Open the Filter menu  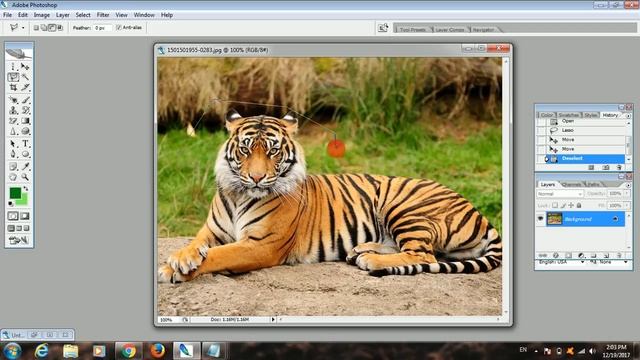tap(103, 15)
